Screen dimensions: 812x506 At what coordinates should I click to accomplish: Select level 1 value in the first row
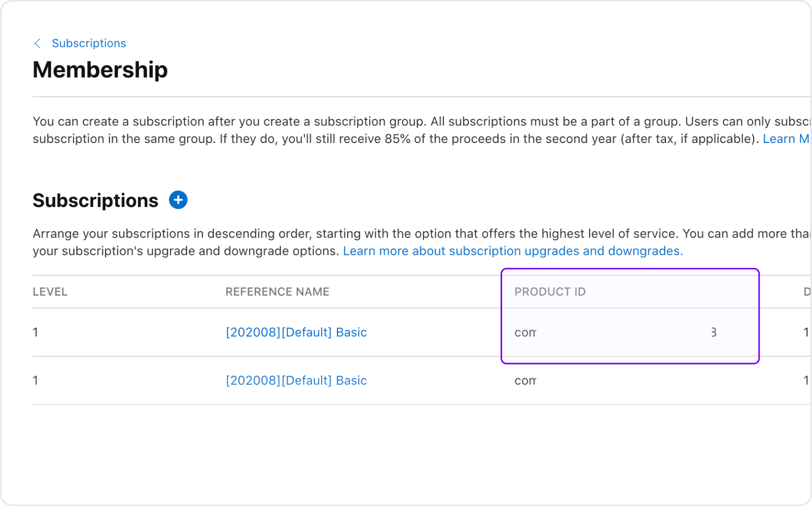tap(35, 332)
